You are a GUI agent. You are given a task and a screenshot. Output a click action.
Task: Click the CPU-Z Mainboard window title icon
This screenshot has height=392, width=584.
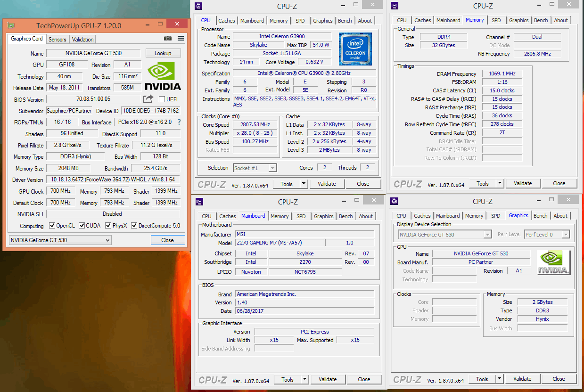pyautogui.click(x=199, y=202)
